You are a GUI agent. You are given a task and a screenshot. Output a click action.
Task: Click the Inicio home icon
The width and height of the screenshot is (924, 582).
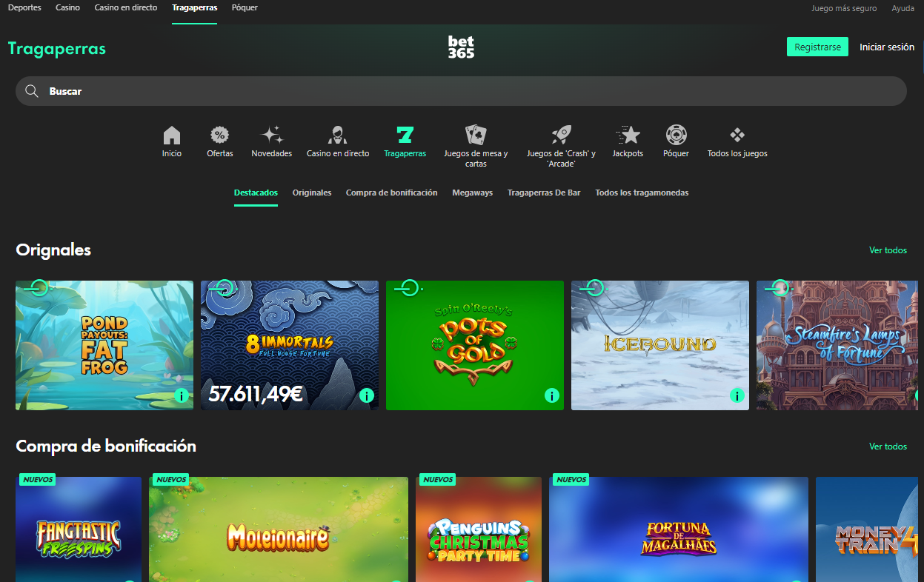171,136
